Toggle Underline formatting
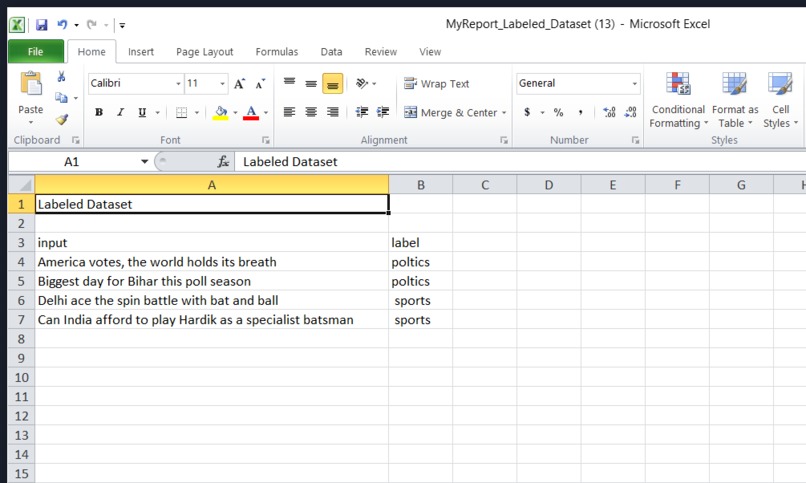Image resolution: width=806 pixels, height=483 pixels. (x=142, y=112)
